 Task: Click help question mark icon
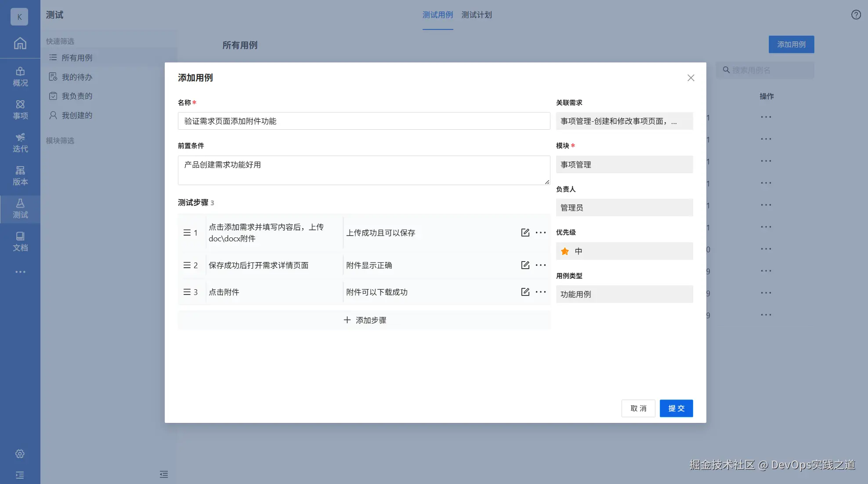pos(856,15)
